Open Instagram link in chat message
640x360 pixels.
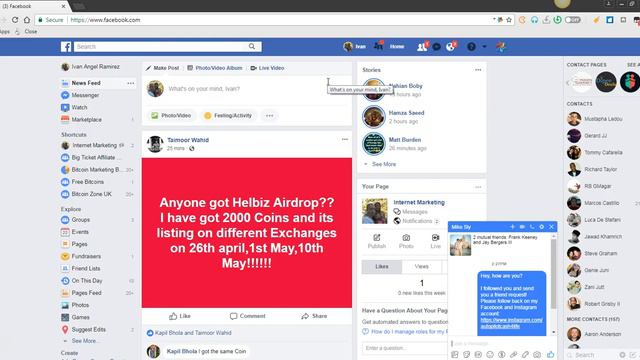click(511, 323)
